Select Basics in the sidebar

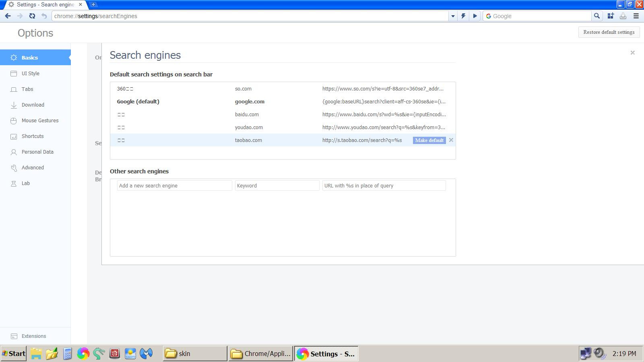pyautogui.click(x=35, y=58)
